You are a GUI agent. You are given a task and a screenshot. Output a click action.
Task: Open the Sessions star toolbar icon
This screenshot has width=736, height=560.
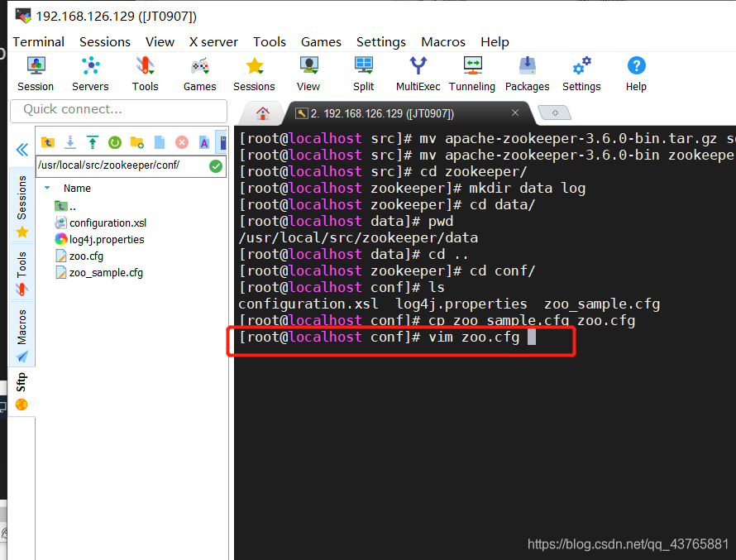pos(254,74)
